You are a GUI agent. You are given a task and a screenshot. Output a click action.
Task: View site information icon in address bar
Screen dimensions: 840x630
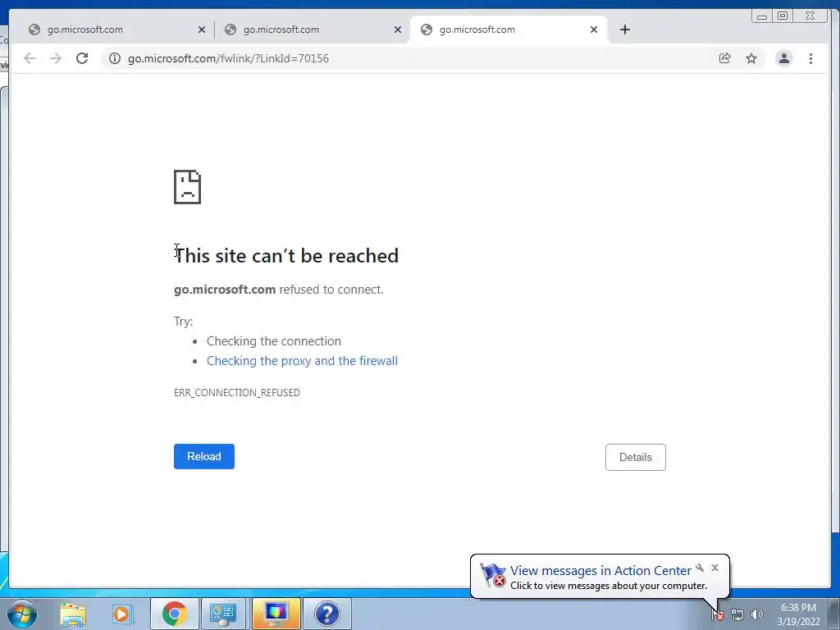coord(115,58)
